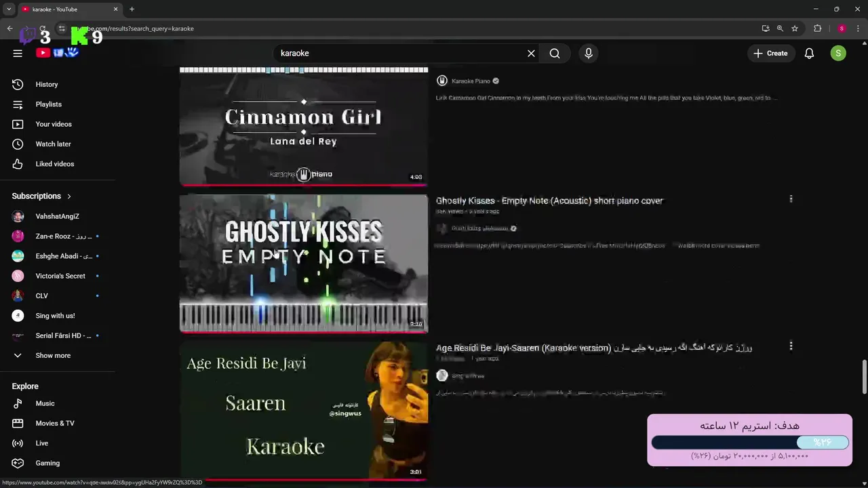The width and height of the screenshot is (868, 488).
Task: Open Age Residi Be Jayi-Saaren video title
Action: tap(593, 348)
